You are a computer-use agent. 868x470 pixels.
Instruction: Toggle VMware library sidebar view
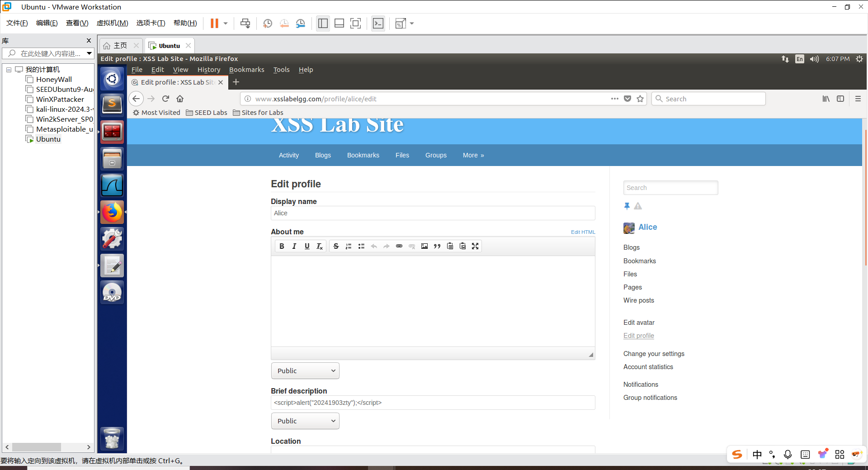[x=323, y=24]
